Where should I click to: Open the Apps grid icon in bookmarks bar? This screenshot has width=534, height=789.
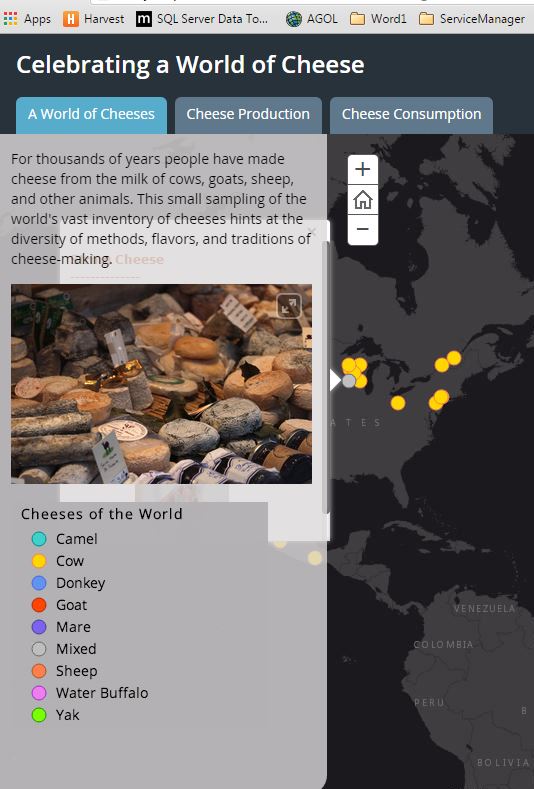tap(10, 19)
